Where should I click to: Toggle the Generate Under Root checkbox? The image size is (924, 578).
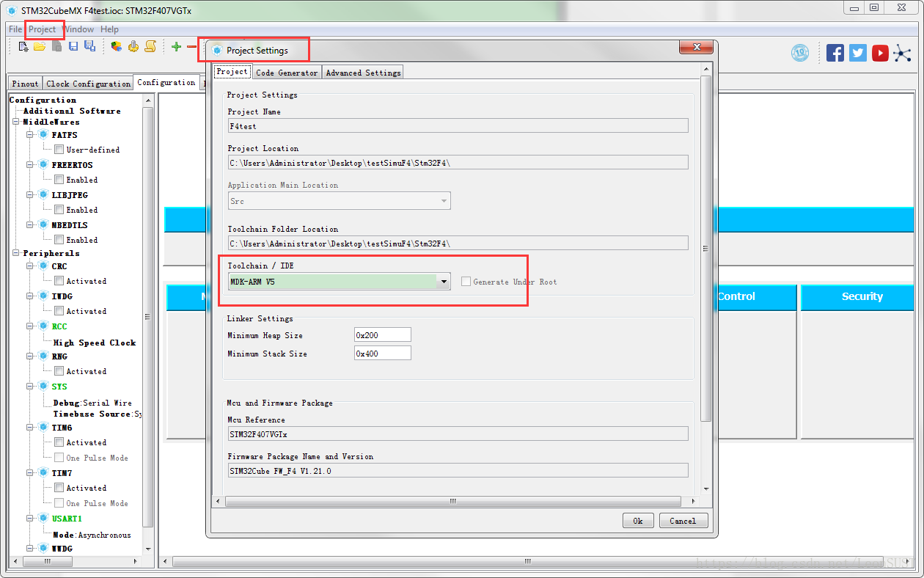pyautogui.click(x=466, y=282)
